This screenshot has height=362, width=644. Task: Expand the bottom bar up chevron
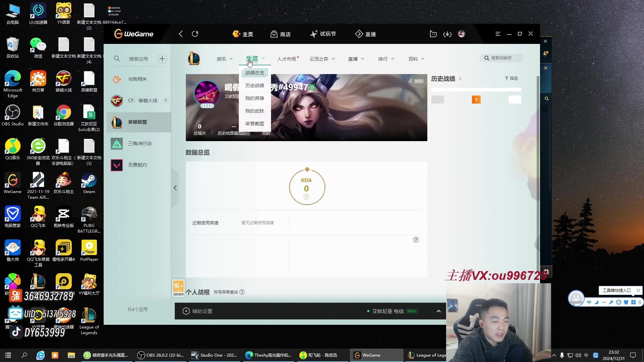438,311
